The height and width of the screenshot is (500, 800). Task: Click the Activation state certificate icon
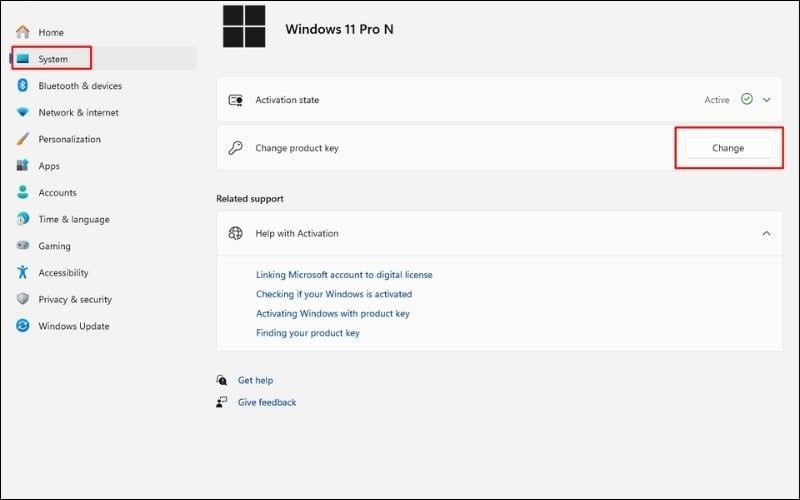coord(235,100)
